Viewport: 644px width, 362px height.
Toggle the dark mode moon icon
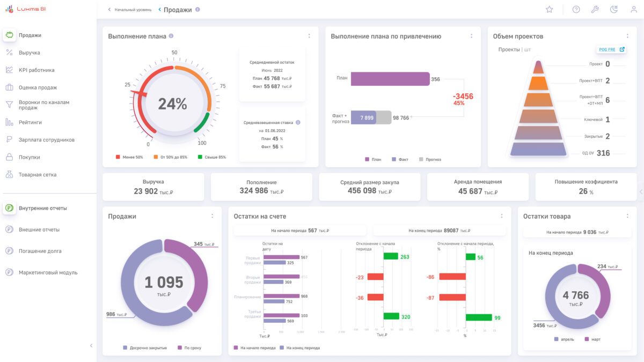pos(614,9)
